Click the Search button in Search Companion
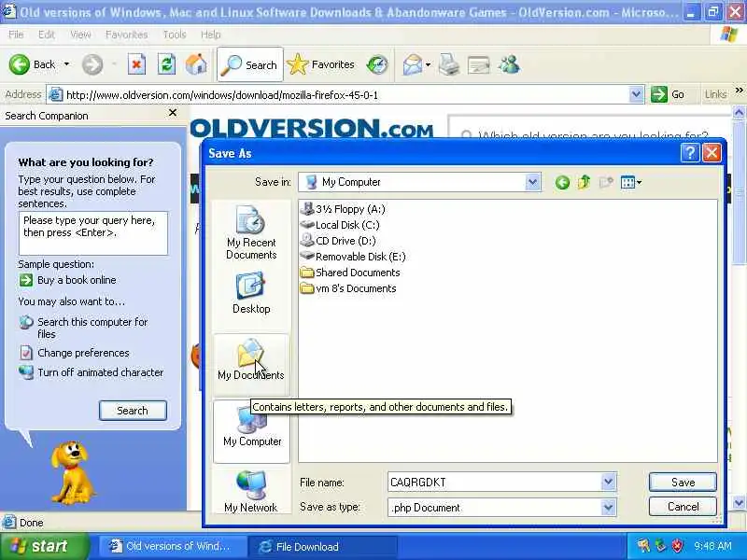 coord(133,411)
